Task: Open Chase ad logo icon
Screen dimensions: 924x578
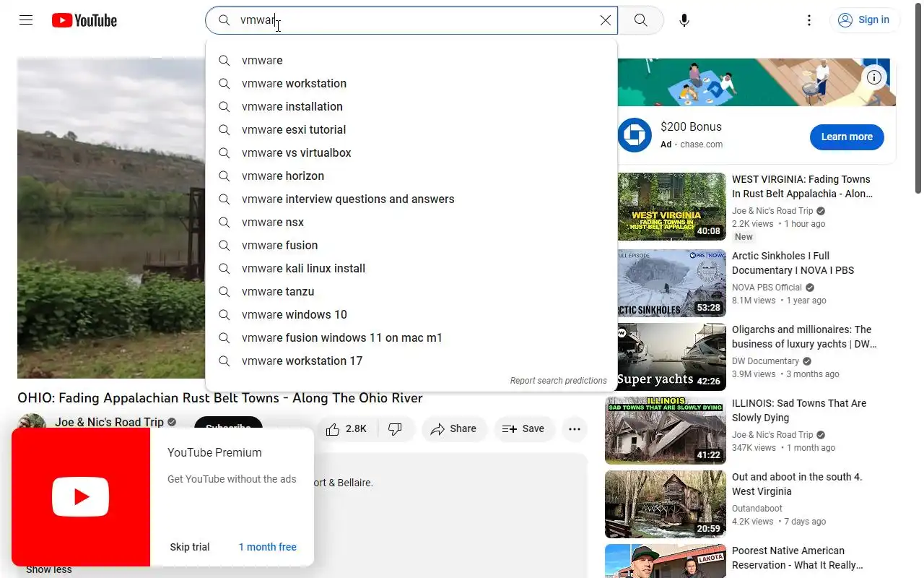Action: point(635,135)
